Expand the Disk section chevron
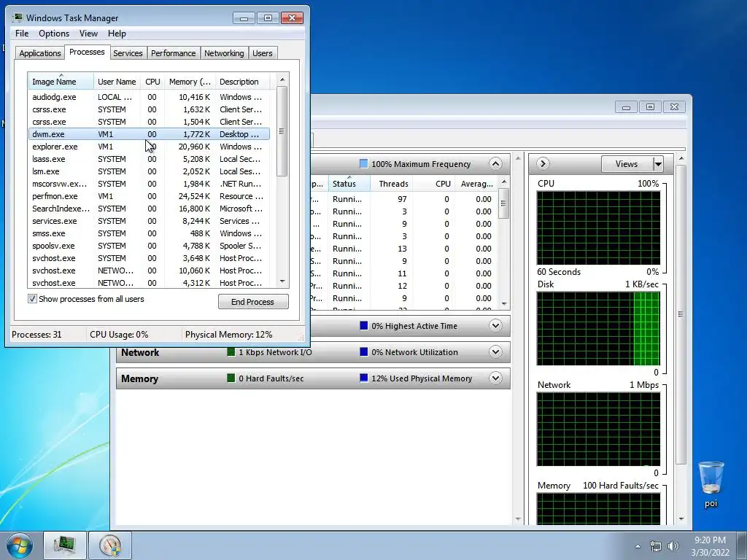The width and height of the screenshot is (747, 560). (x=495, y=326)
